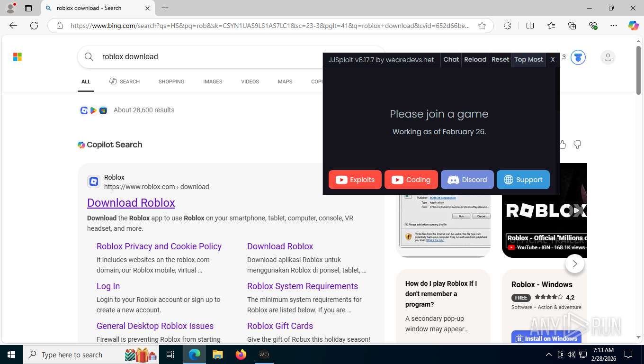Open the Windows Start button
Viewport: 644px width, 364px height.
11,355
